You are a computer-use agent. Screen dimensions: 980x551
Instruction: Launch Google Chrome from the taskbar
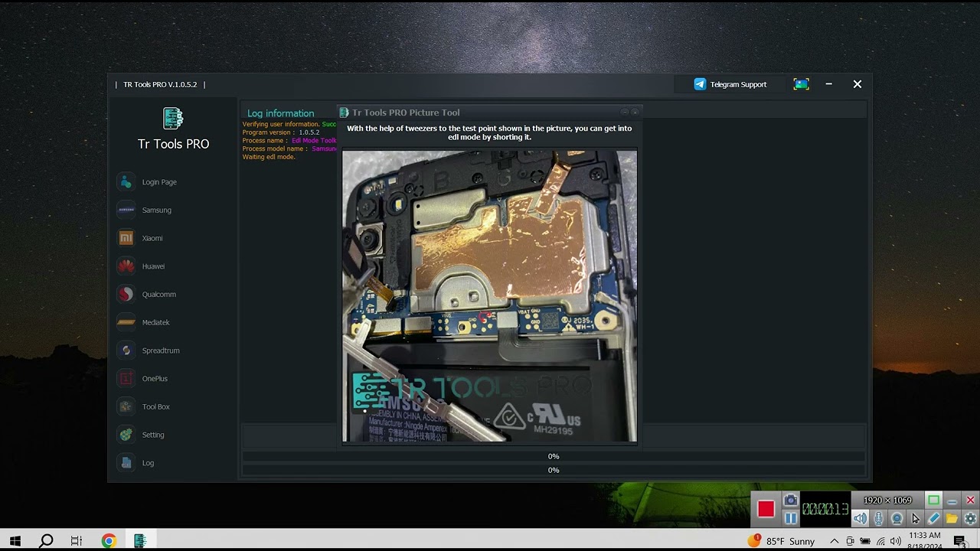click(x=109, y=541)
